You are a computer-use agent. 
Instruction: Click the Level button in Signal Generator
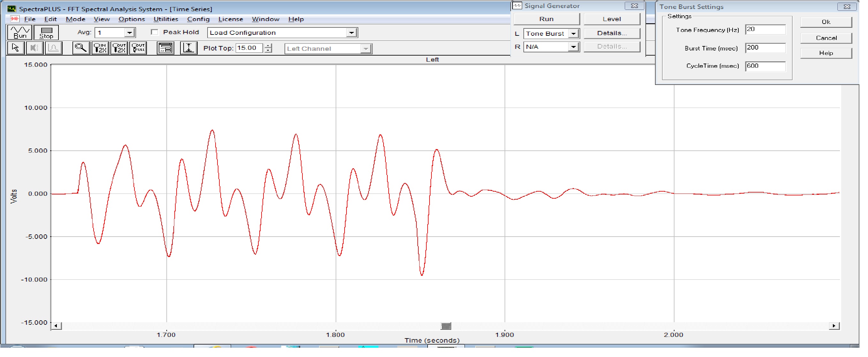click(612, 19)
